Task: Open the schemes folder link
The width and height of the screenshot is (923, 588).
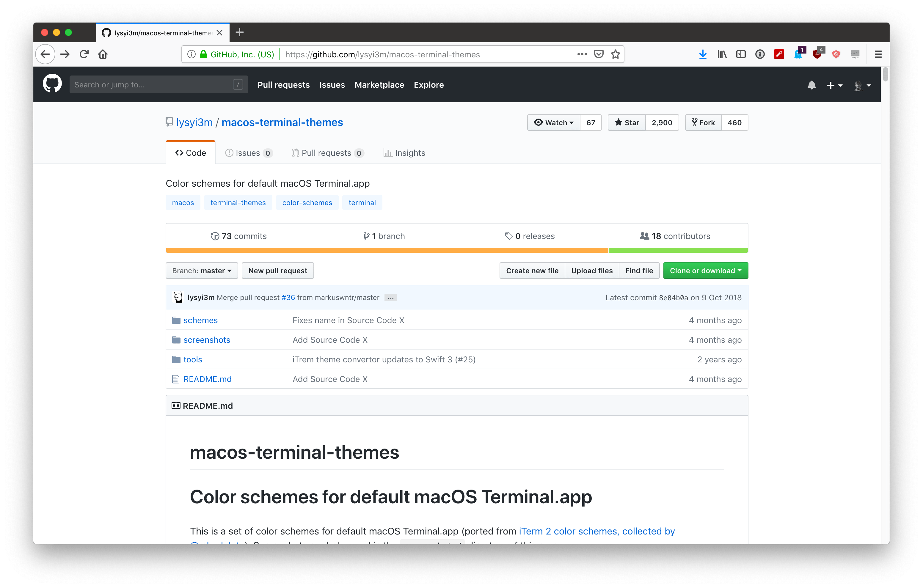Action: tap(200, 320)
